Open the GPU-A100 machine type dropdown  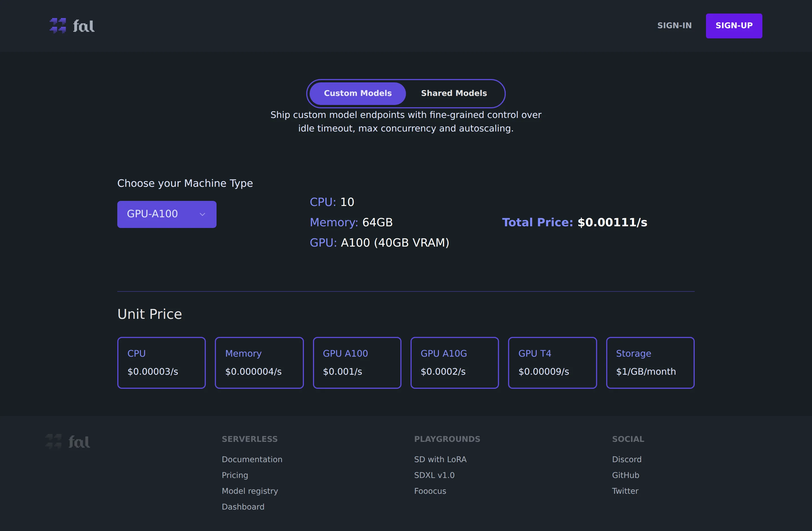(x=167, y=214)
